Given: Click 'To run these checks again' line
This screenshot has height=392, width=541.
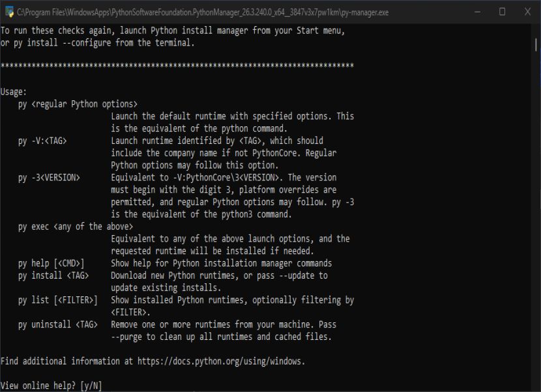Looking at the screenshot, I should pyautogui.click(x=173, y=31).
